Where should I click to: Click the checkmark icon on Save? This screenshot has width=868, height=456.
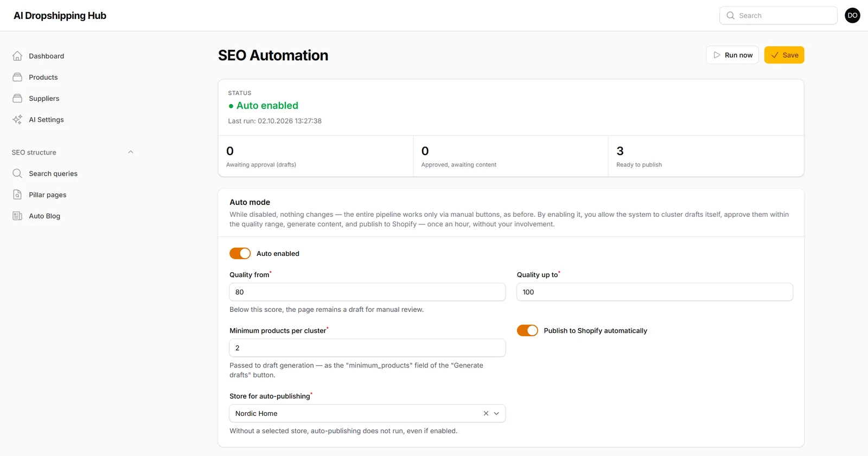click(775, 55)
